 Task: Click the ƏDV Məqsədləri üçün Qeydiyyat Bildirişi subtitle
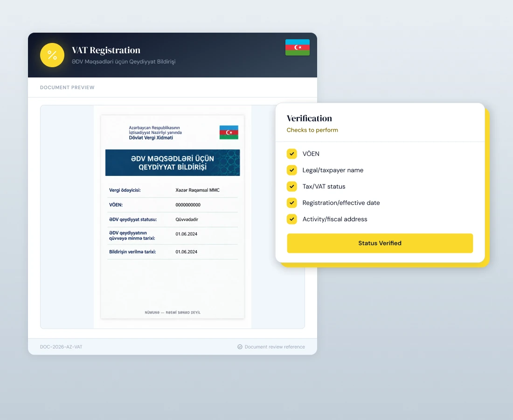click(124, 62)
